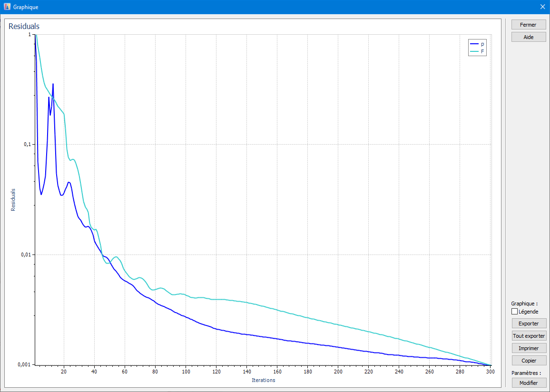
Task: Select the p legend line swatch
Action: click(474, 44)
